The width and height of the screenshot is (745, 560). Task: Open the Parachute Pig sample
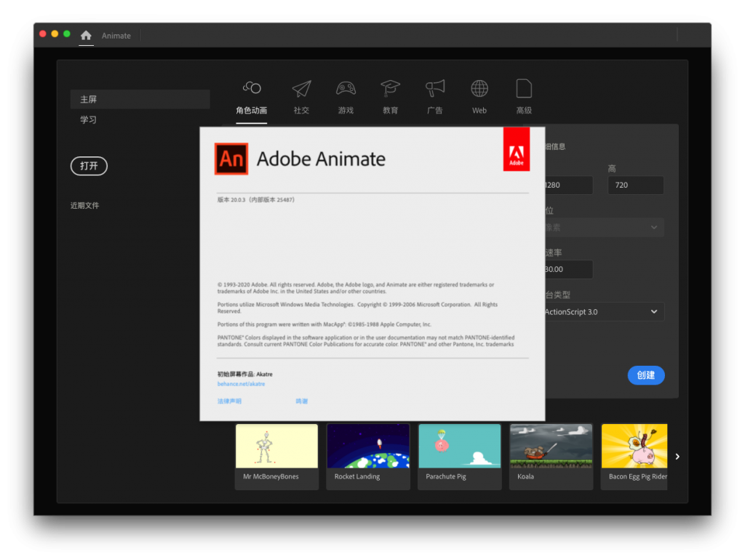460,457
